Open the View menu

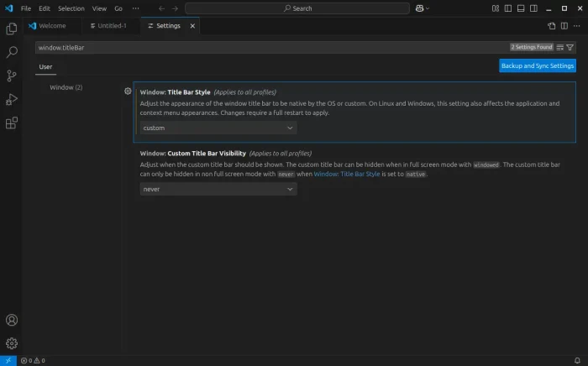tap(99, 8)
